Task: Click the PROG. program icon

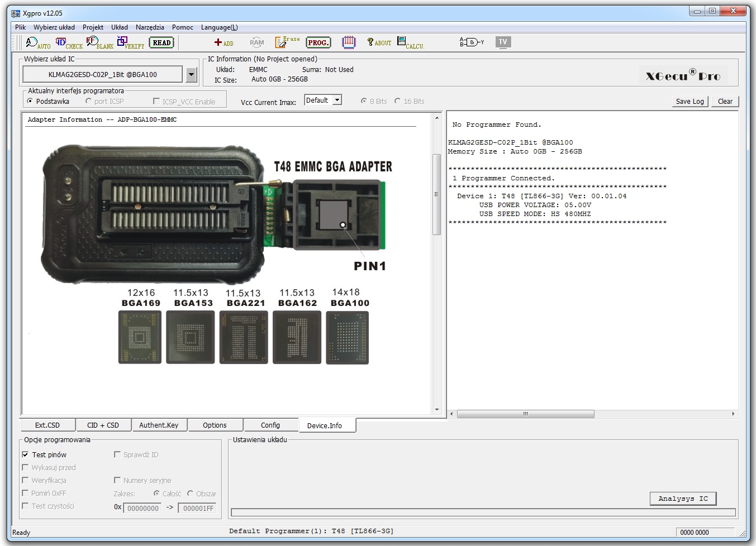Action: (x=318, y=42)
